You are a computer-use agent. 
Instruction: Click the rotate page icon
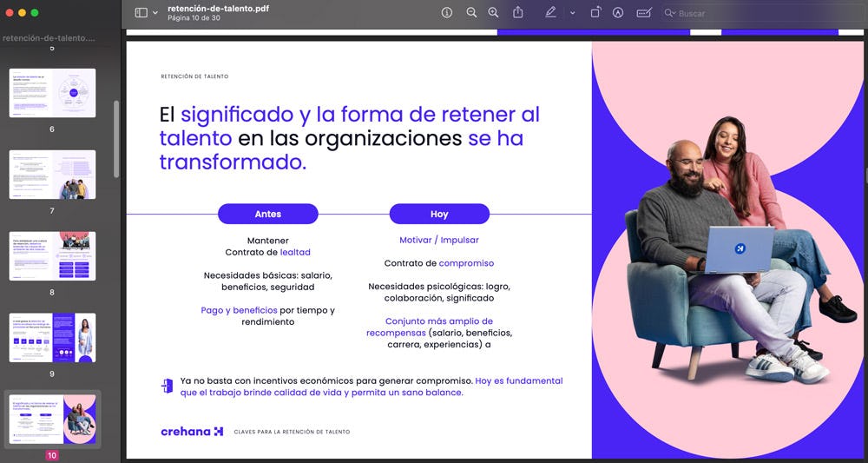tap(596, 13)
